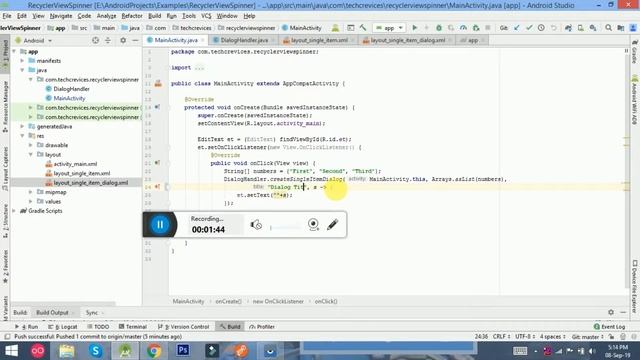Open Version Control tool window
The width and height of the screenshot is (640, 360).
(184, 327)
